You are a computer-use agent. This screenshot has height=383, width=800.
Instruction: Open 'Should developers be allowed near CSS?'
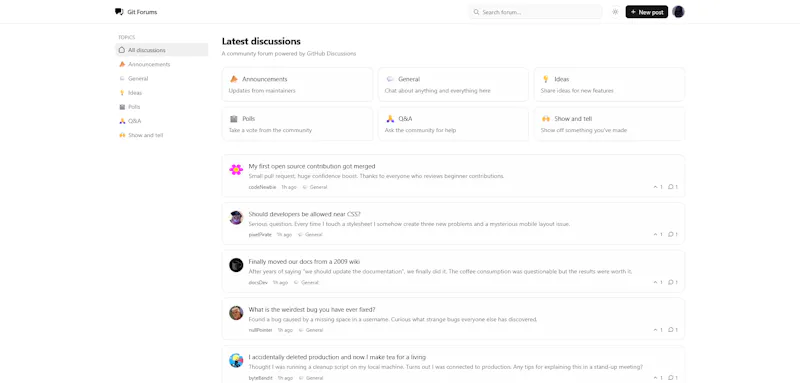tap(305, 214)
